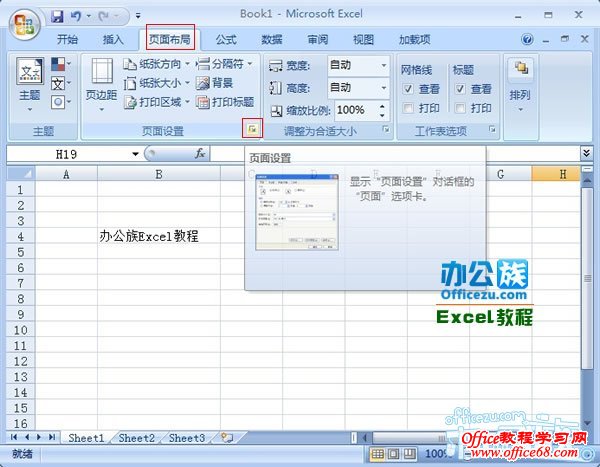Toggle Headings Print (打印) checkbox
Screen dimensions: 600x467
[x=460, y=108]
